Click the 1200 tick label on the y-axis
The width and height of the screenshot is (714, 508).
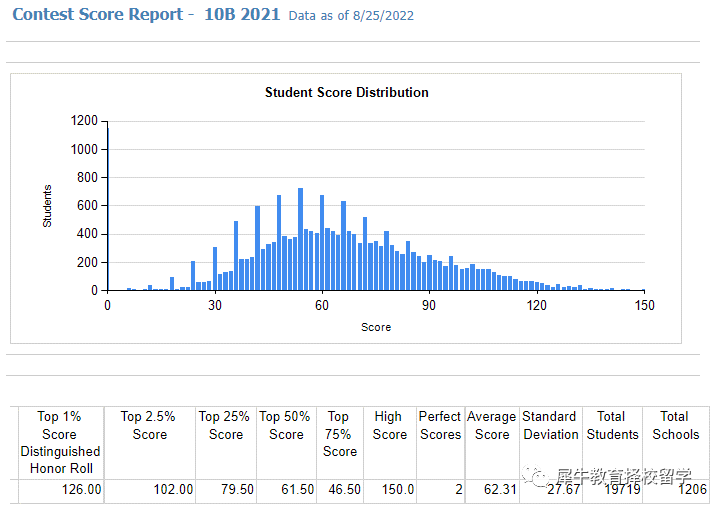pos(85,121)
